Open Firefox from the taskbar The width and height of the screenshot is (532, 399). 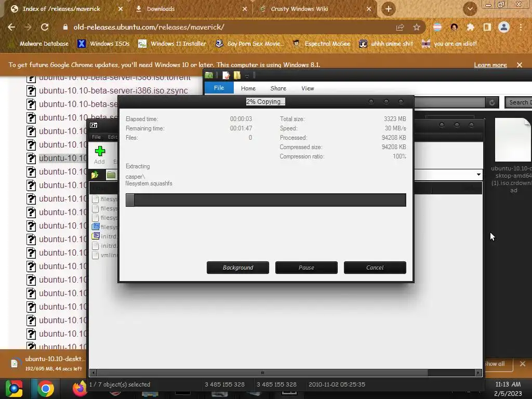pyautogui.click(x=79, y=389)
